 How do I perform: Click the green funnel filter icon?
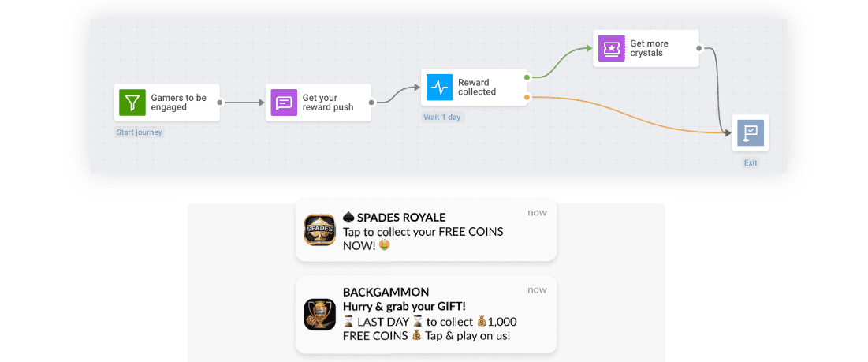132,103
